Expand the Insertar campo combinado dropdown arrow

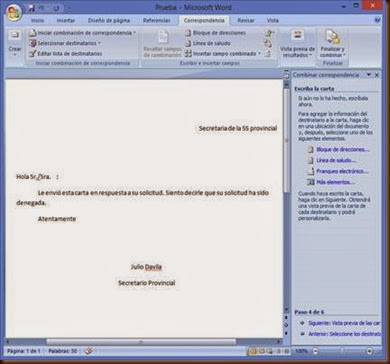pos(259,53)
